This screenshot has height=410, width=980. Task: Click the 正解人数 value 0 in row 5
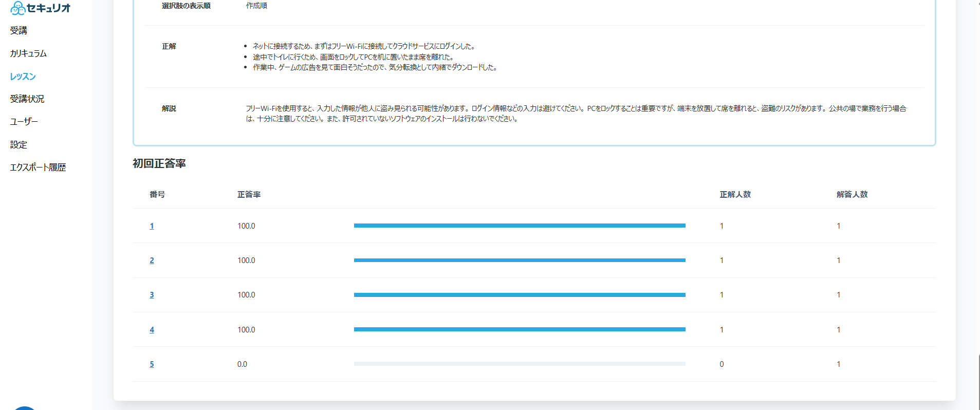[x=722, y=364]
